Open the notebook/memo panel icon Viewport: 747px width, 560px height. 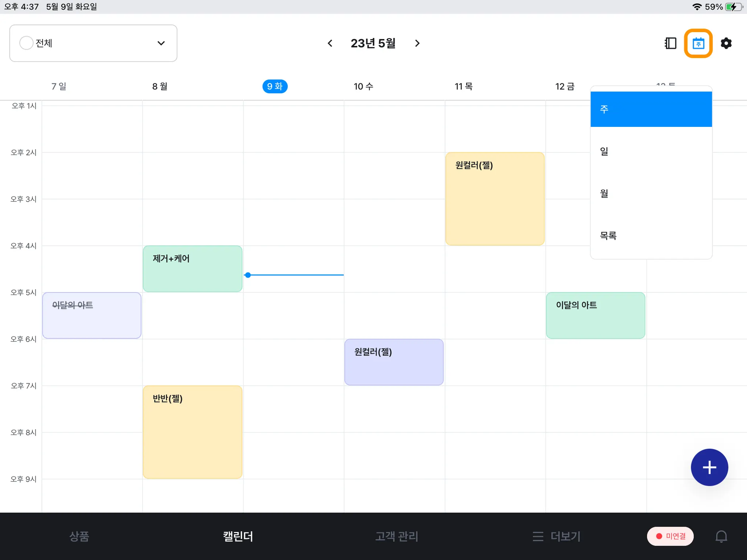670,43
